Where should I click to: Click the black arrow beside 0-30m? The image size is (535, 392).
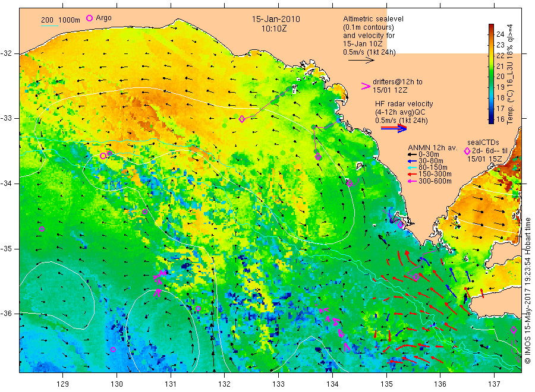click(x=413, y=154)
